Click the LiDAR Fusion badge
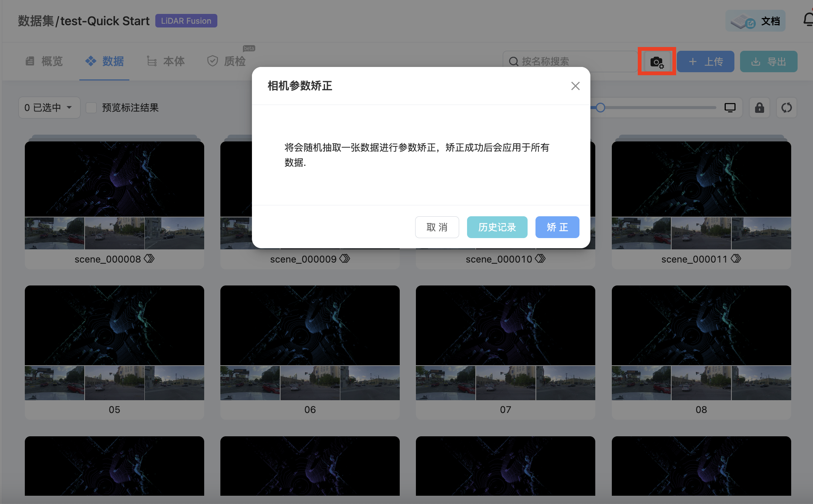Viewport: 813px width, 504px height. click(x=186, y=21)
